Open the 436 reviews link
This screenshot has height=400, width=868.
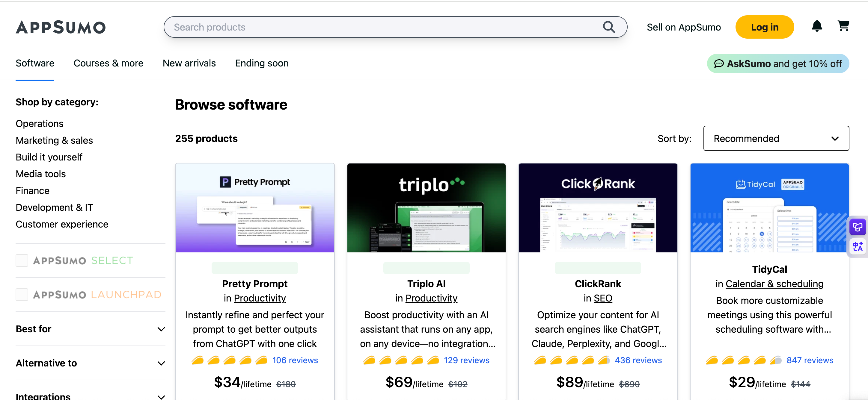click(x=638, y=360)
